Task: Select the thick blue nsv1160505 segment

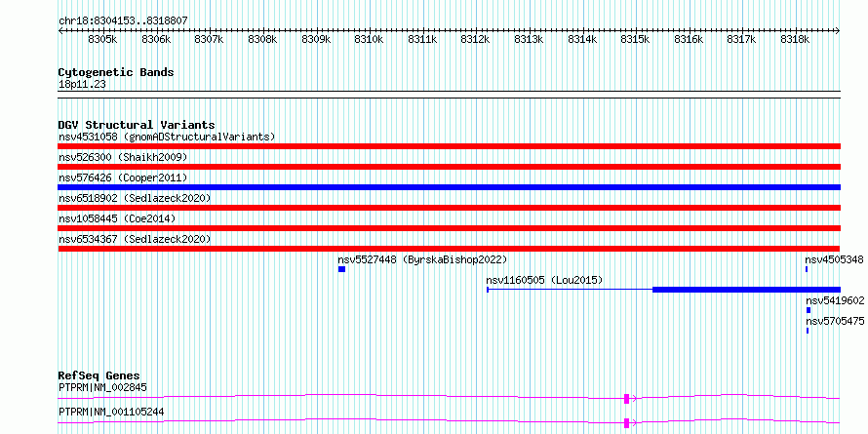Action: point(746,290)
